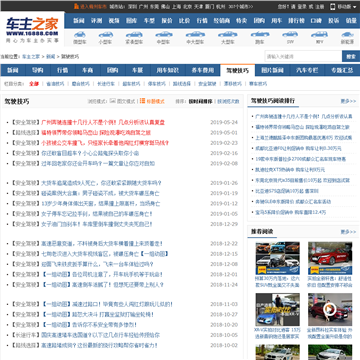This screenshot has width=360, height=360.
Task: Click the 搜索 search button
Action: (x=351, y=56)
